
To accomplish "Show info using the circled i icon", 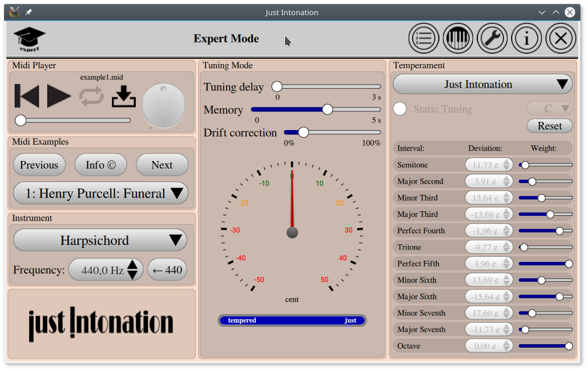I will (x=527, y=39).
